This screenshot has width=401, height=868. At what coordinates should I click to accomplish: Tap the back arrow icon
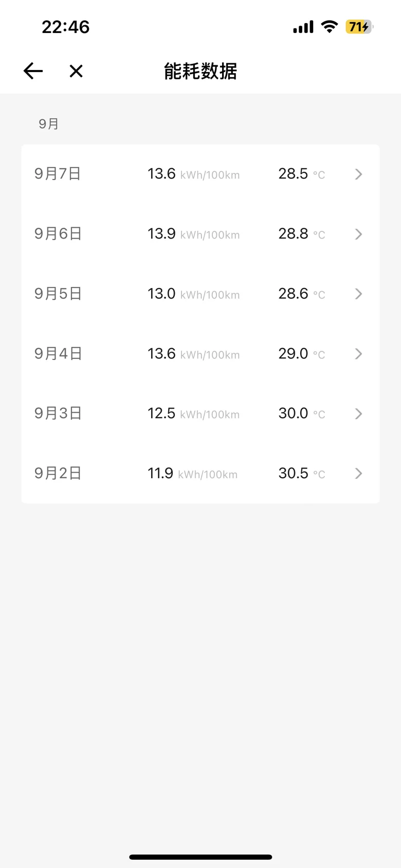33,71
